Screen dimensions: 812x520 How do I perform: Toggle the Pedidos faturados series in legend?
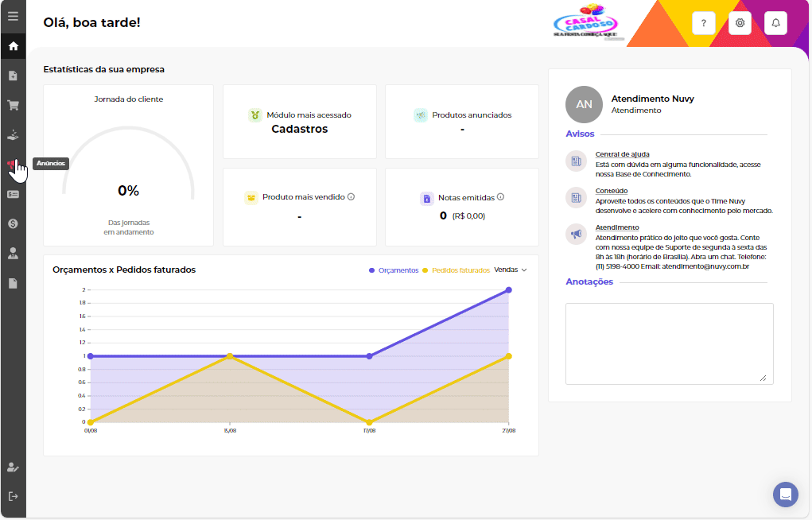click(457, 270)
